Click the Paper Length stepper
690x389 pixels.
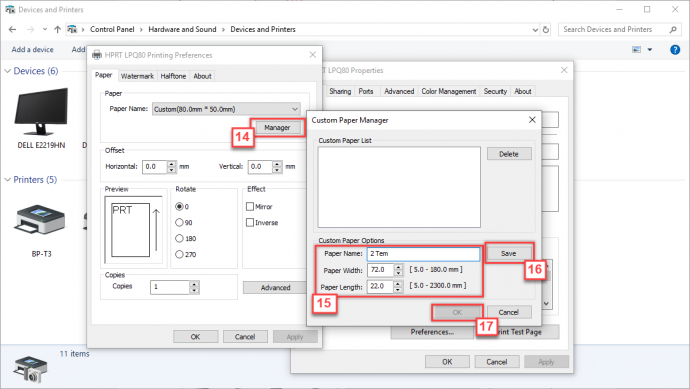pos(398,286)
